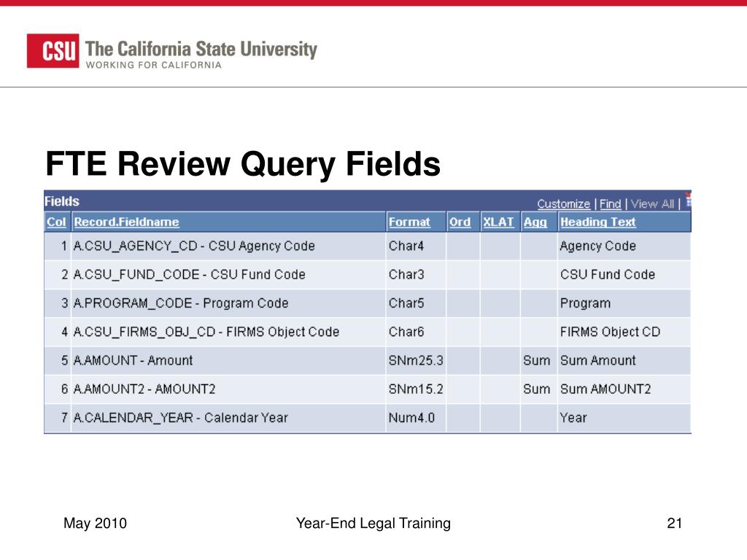Open the Customize link in Fields header

point(564,204)
